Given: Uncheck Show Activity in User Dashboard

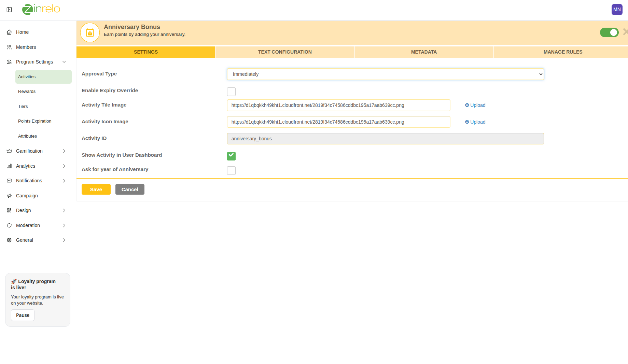Looking at the screenshot, I should pos(231,156).
